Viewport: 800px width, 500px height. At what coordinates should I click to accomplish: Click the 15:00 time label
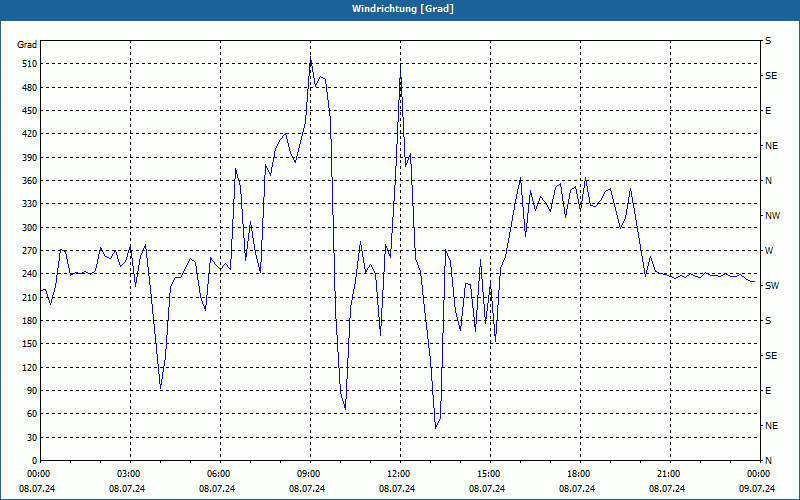click(490, 473)
